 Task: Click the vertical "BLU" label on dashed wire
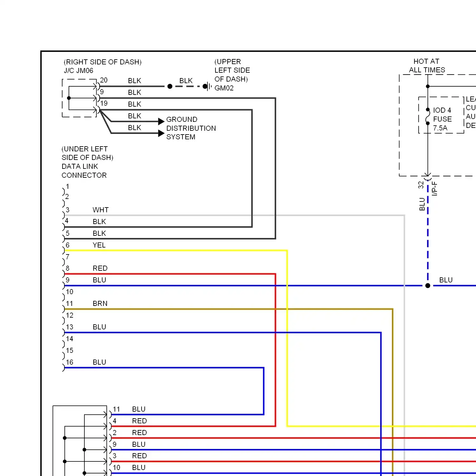(422, 204)
